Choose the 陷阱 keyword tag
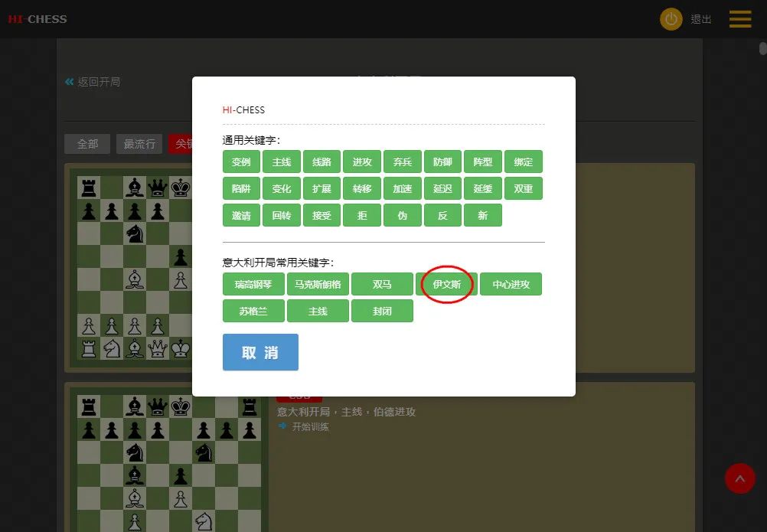Screen dimensions: 767x532 click(241, 189)
